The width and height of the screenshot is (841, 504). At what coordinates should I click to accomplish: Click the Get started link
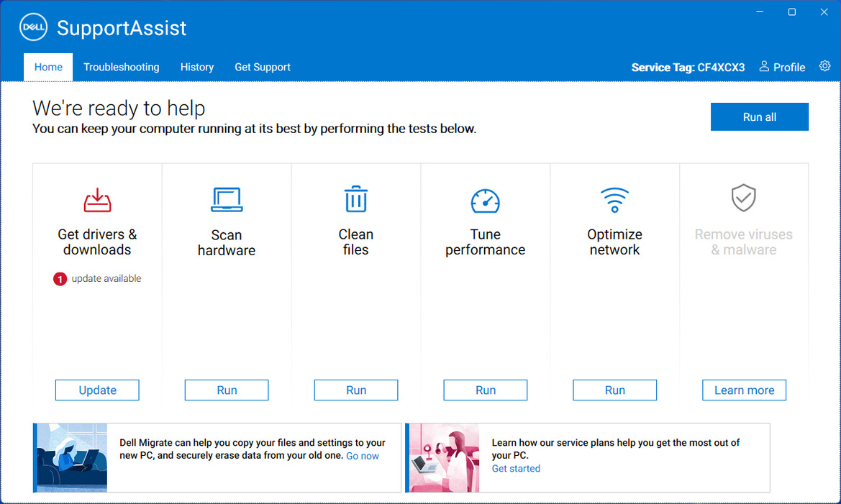516,469
